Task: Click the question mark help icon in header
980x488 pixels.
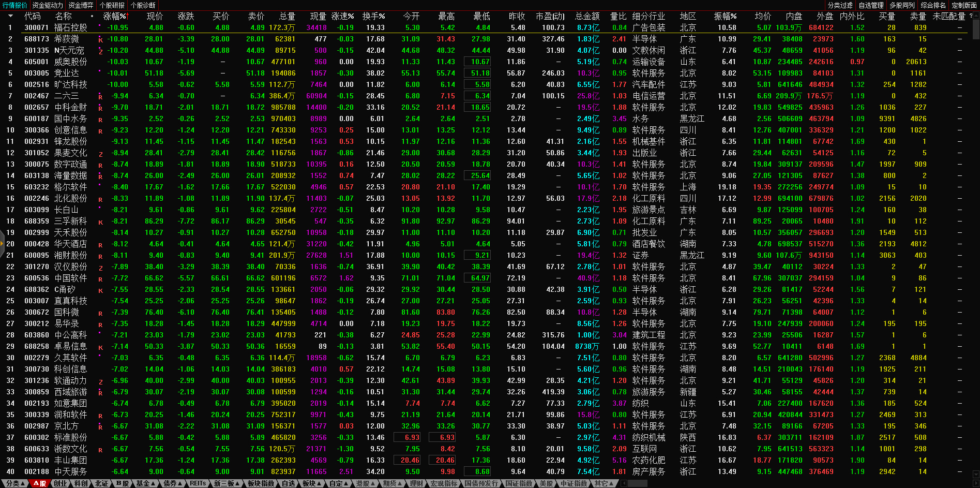Action: tap(971, 16)
